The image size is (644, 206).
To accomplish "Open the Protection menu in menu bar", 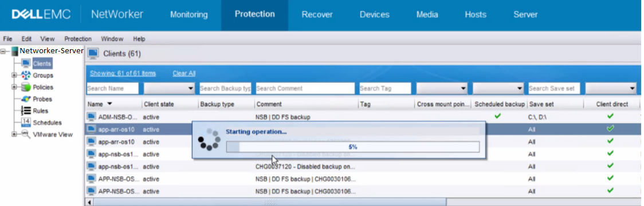I will [x=78, y=39].
